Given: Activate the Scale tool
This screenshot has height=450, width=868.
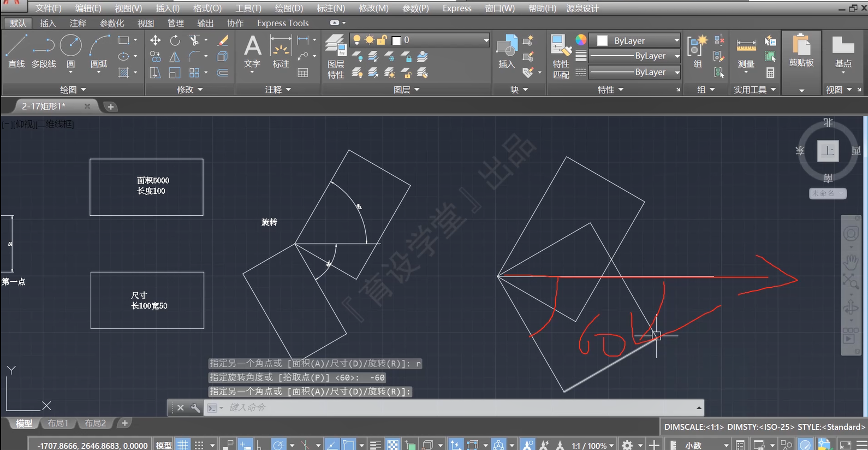Looking at the screenshot, I should click(175, 73).
